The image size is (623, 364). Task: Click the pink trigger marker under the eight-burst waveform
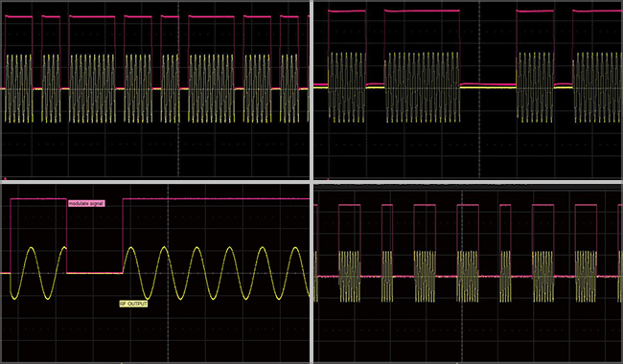pos(5,179)
